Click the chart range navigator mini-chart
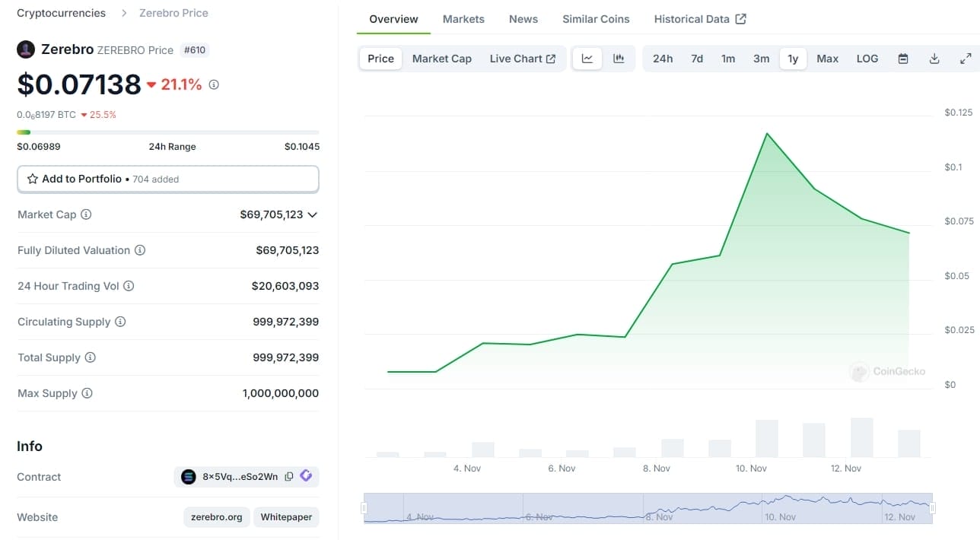Viewport: 980px width, 540px height. point(648,508)
